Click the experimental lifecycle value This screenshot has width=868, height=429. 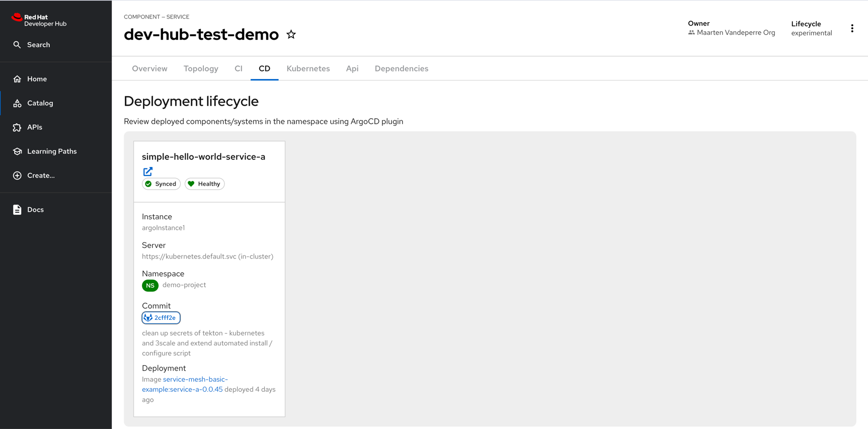click(812, 33)
